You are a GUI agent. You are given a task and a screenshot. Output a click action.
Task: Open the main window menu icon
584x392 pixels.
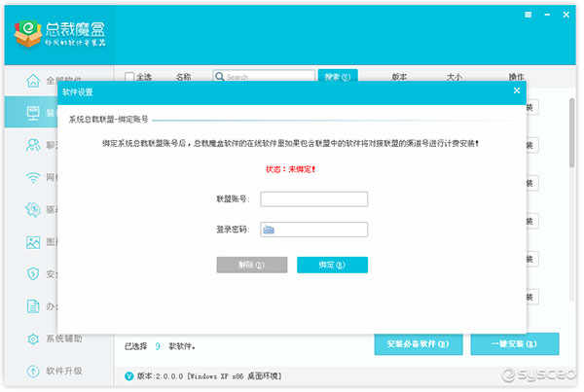[x=529, y=15]
